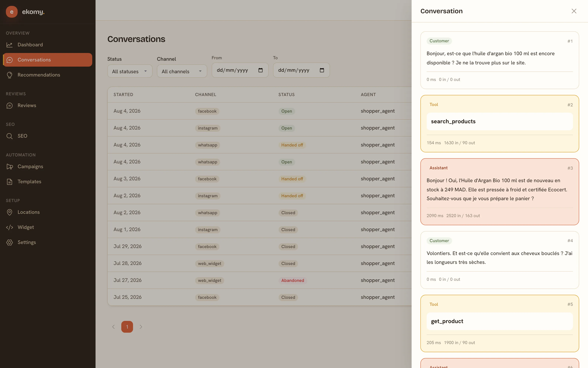Click the Locations pin icon

point(10,212)
